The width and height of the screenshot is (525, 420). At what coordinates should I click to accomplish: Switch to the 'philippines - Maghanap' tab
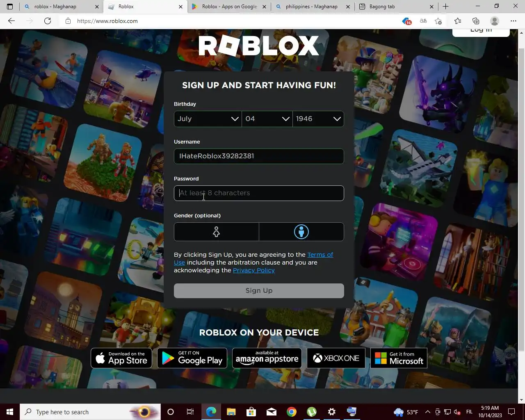click(x=312, y=7)
